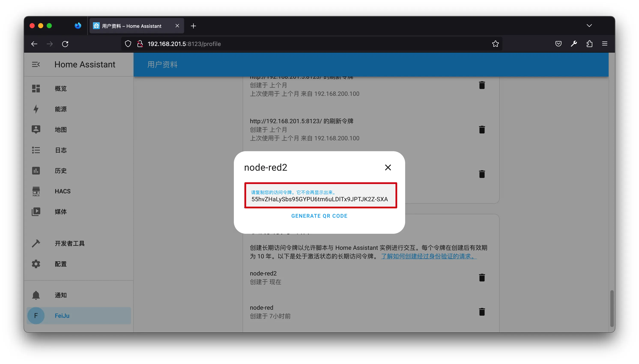Reload the Home Assistant page
The width and height of the screenshot is (639, 364).
point(65,44)
